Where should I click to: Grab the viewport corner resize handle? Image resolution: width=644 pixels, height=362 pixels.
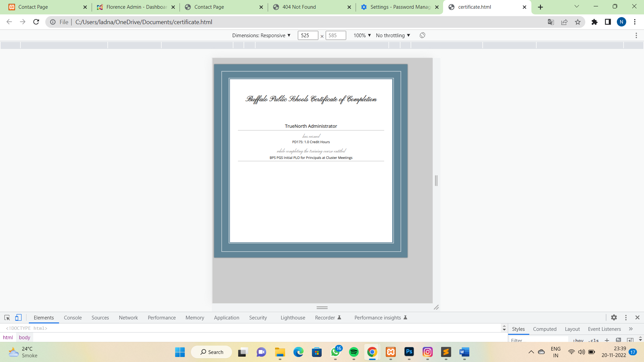(436, 307)
